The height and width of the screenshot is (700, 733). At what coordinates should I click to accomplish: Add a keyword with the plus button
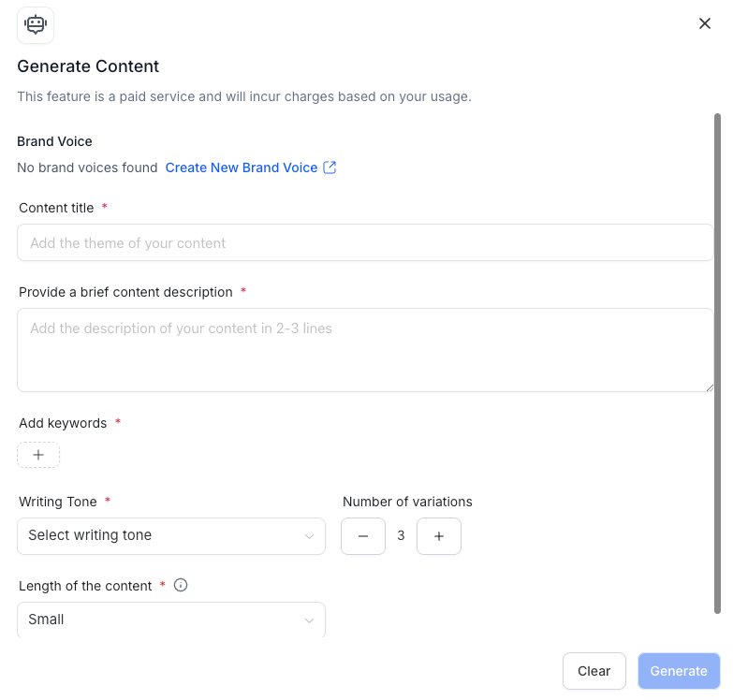click(x=38, y=455)
